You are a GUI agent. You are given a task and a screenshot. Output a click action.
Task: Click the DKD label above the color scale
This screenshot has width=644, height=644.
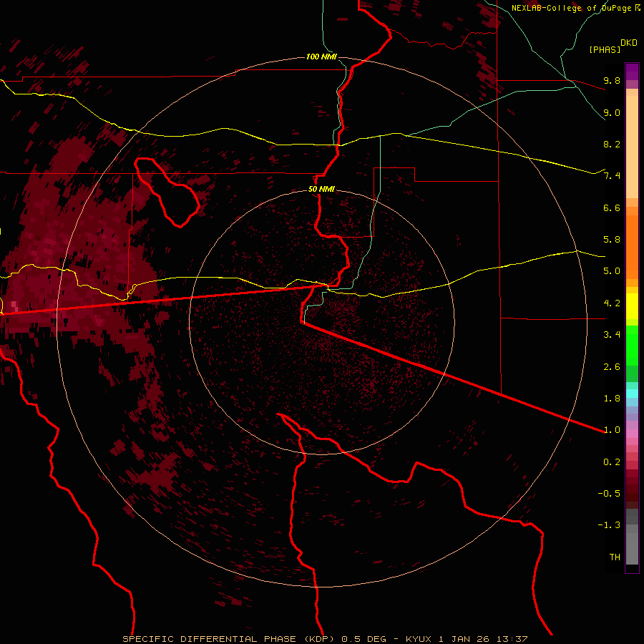pos(629,43)
